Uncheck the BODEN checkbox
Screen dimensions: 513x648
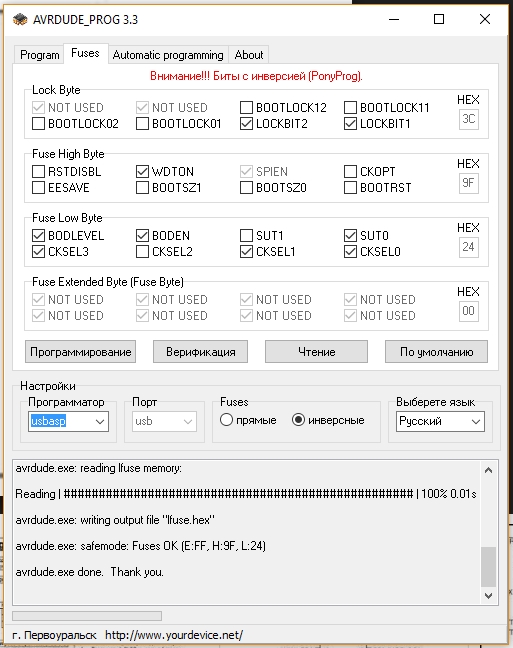142,236
